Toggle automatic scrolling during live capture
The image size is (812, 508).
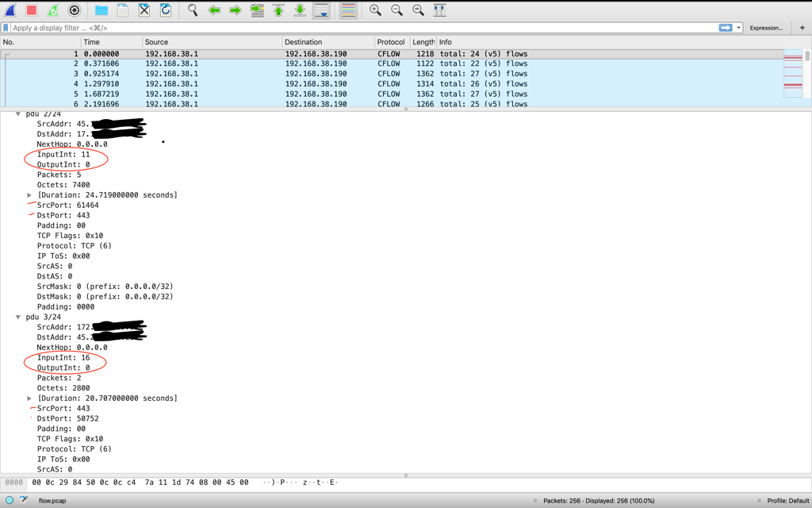point(321,10)
